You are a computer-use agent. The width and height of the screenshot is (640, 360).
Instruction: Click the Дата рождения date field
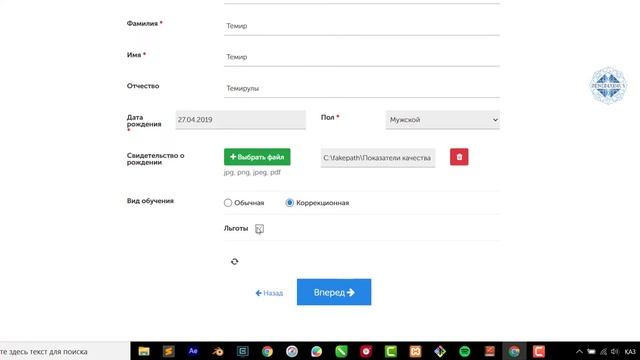(x=240, y=120)
